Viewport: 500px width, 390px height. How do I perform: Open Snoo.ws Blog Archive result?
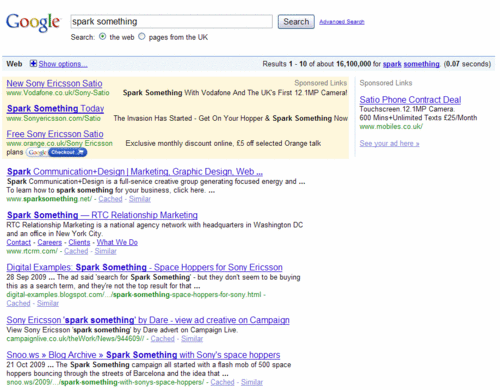pyautogui.click(x=143, y=355)
